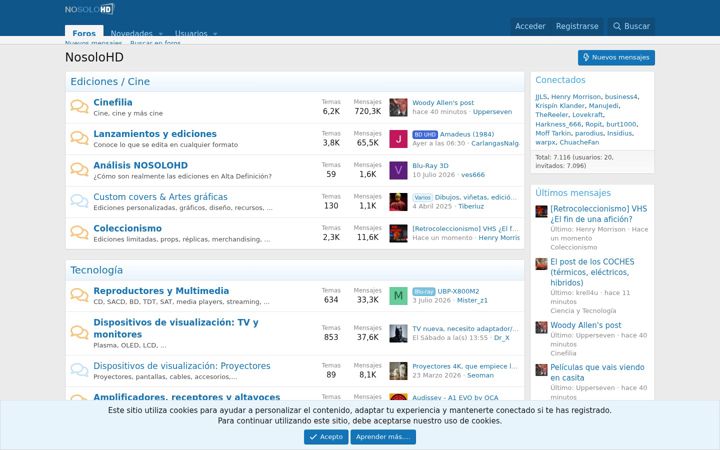Image resolution: width=720 pixels, height=450 pixels.
Task: Open the Usuarios menu item
Action: coord(191,34)
